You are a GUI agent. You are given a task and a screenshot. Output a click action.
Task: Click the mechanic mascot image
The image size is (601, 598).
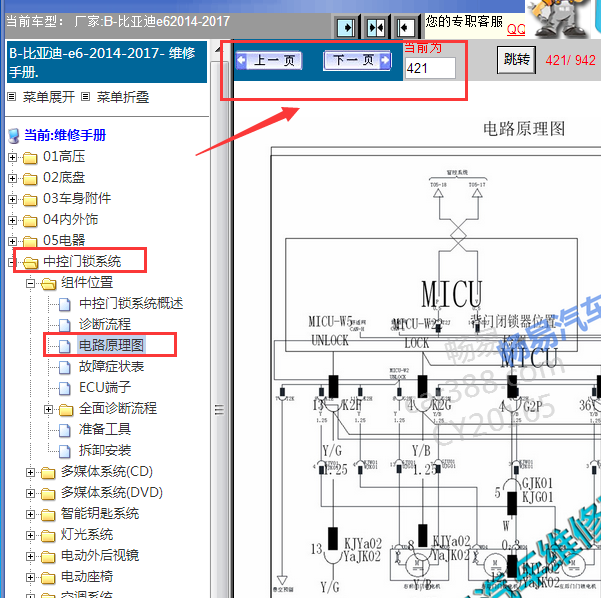point(560,18)
